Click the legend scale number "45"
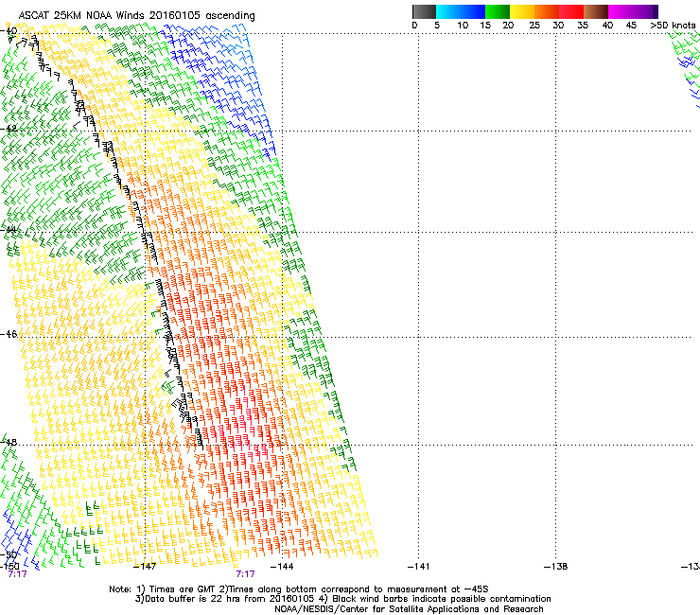This screenshot has height=615, width=700. (631, 26)
